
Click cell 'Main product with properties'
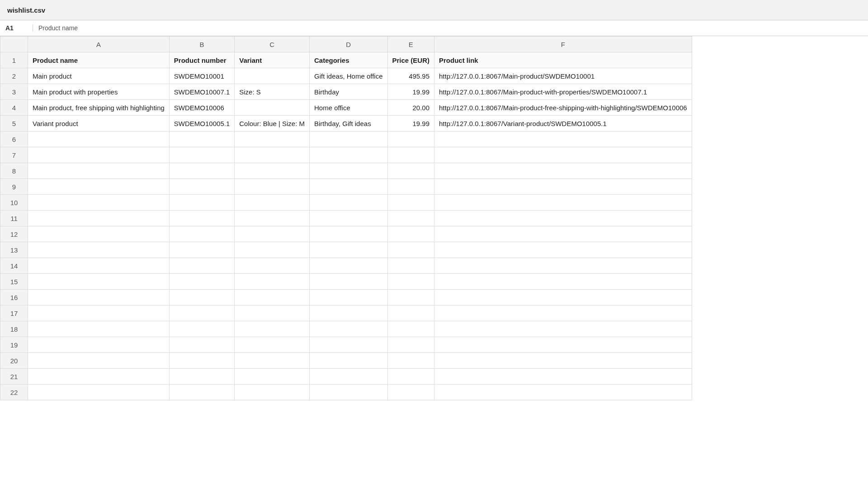(99, 92)
